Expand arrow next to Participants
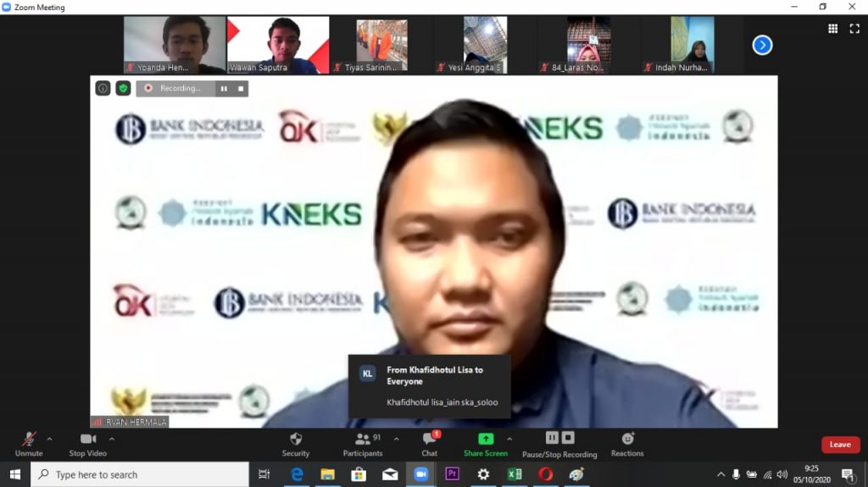Screen dimensions: 868x487 tap(397, 439)
